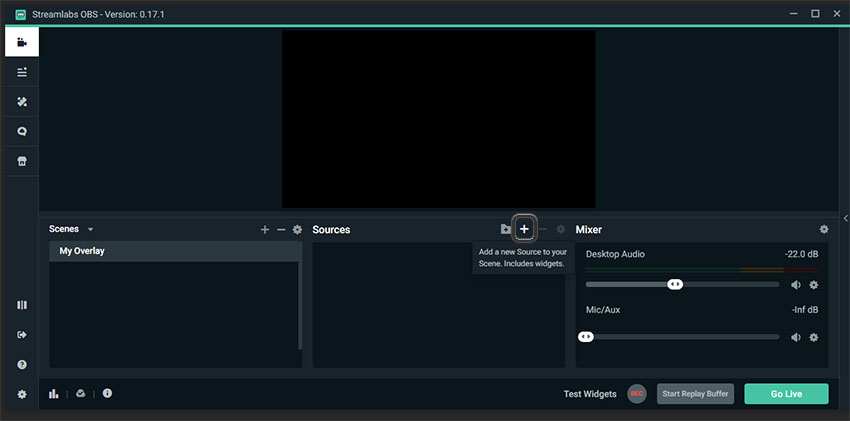
Task: Minimize the Streamlabs OBS window
Action: point(794,14)
